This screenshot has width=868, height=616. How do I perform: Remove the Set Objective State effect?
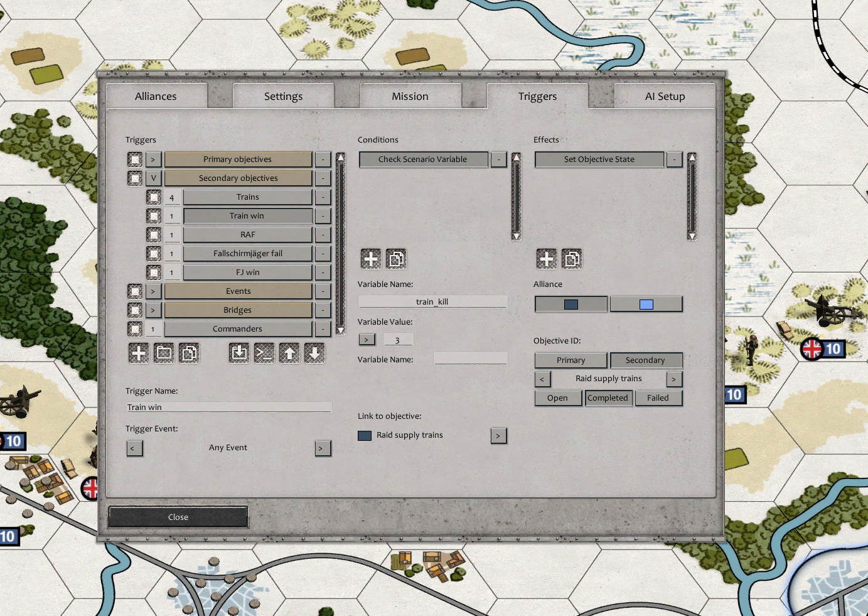674,159
